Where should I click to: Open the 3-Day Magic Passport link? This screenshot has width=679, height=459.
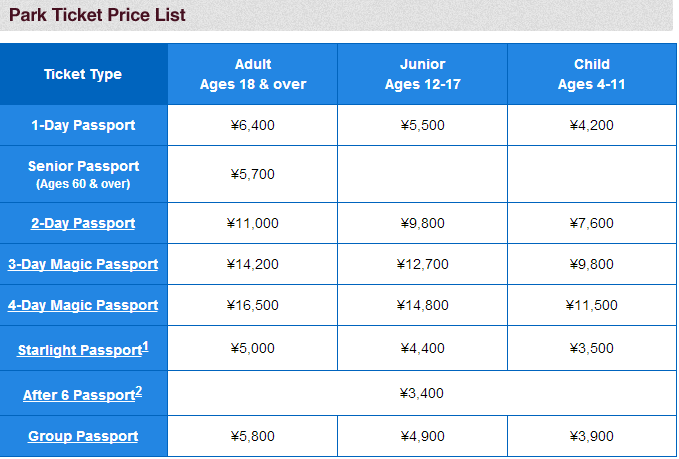point(83,264)
